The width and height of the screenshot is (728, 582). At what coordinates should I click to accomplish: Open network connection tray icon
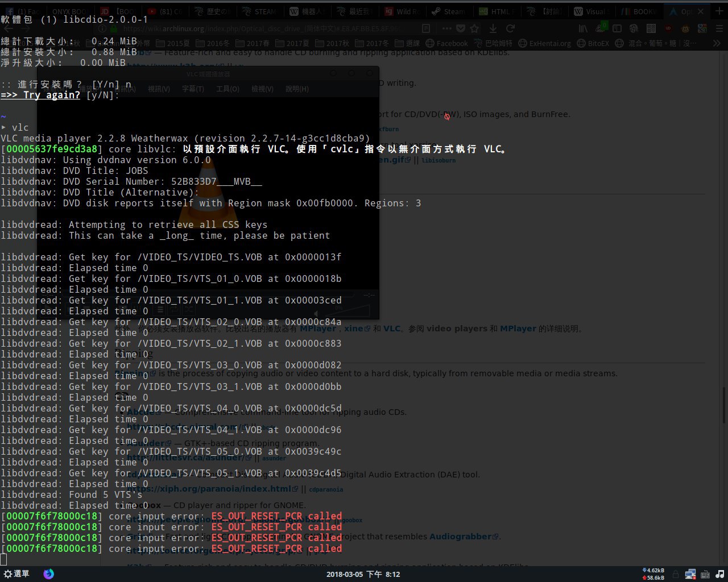pos(690,574)
